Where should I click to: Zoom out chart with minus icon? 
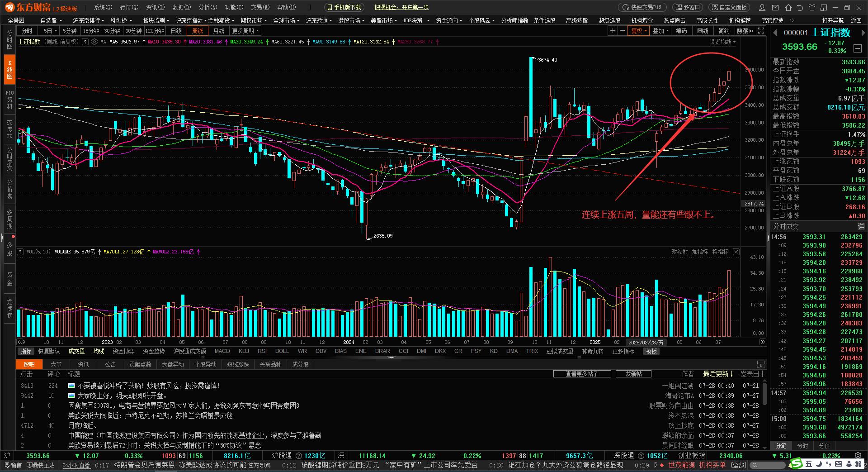623,31
